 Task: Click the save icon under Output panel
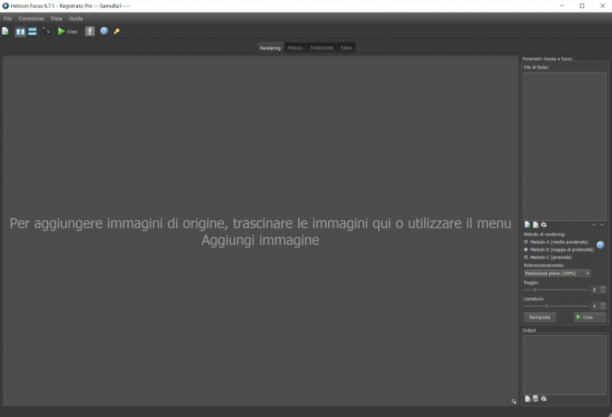tap(536, 398)
